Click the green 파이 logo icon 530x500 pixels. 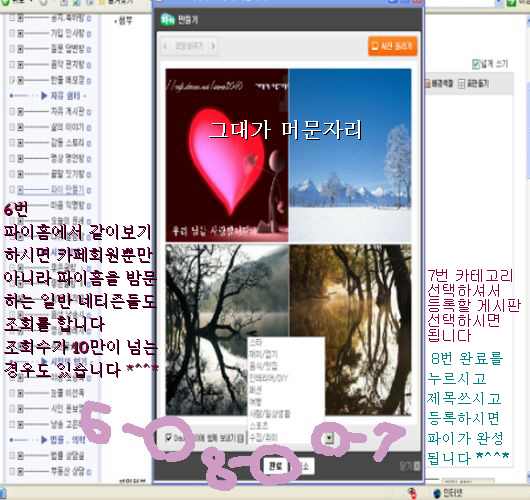pos(167,19)
